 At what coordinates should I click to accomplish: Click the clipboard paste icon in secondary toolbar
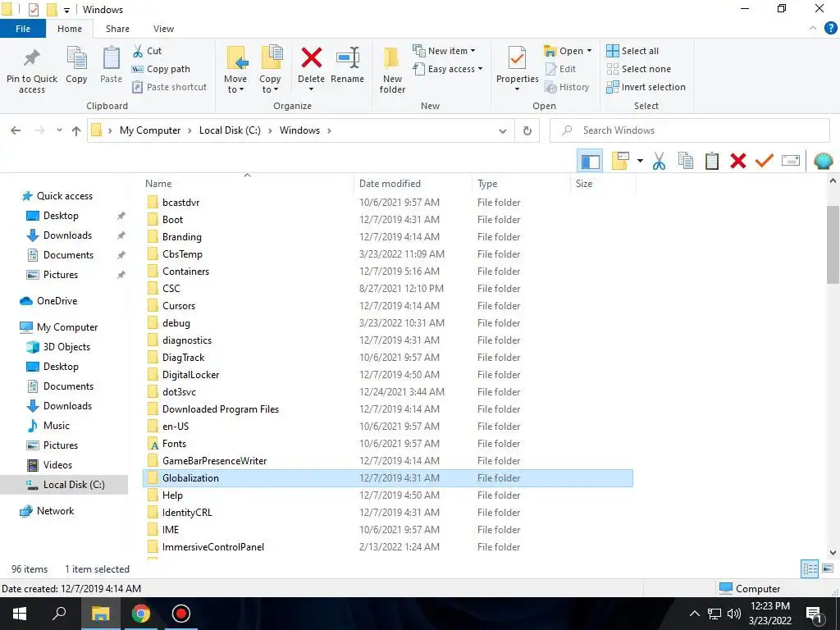[x=711, y=161]
